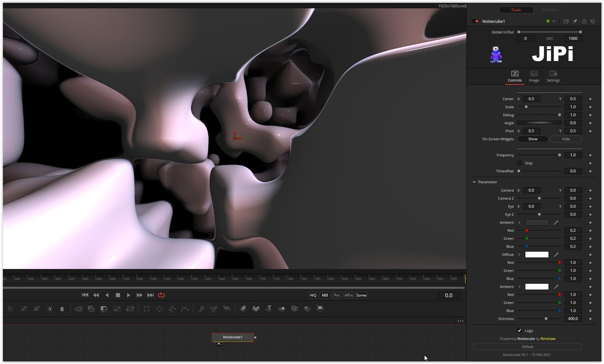Open the Image tab
Screen dimensions: 604x364
pyautogui.click(x=534, y=77)
